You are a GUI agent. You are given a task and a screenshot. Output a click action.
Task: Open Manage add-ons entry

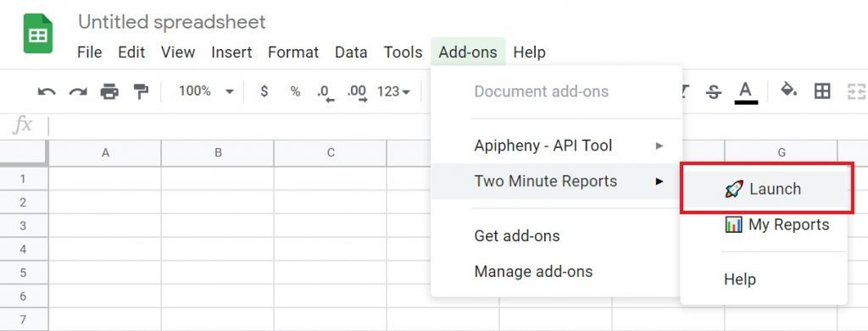(x=534, y=272)
